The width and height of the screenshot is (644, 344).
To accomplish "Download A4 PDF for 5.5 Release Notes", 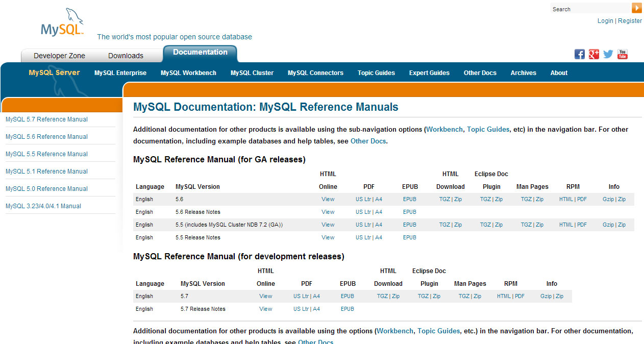I will coord(379,237).
